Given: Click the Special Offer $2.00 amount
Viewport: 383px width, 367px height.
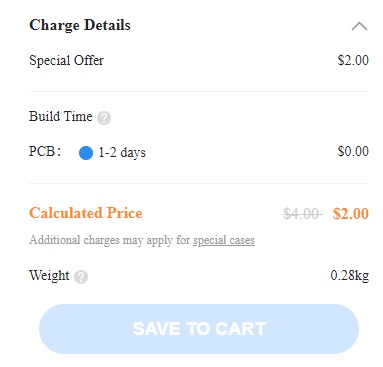Looking at the screenshot, I should pos(353,60).
